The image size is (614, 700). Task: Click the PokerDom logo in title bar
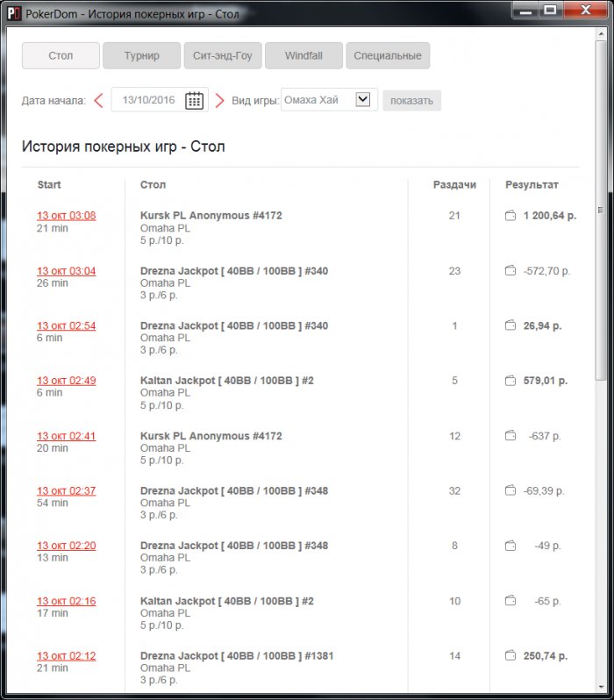14,14
